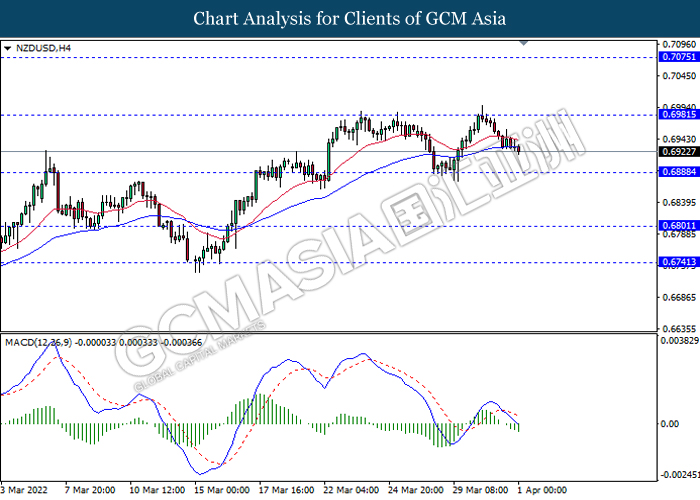Select the current price 0.69227 label
The height and width of the screenshot is (500, 700).
679,152
